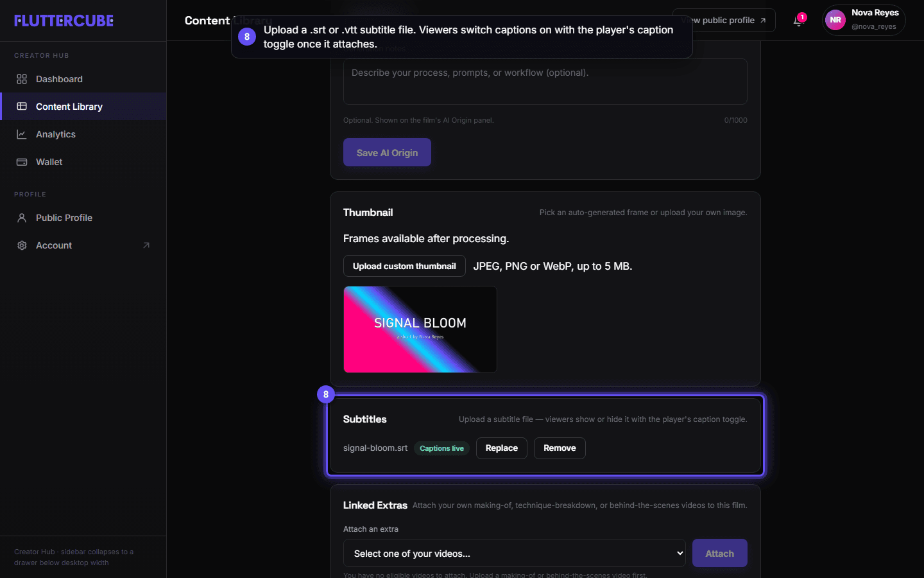Click the process description text area
This screenshot has width=924, height=578.
tap(545, 82)
